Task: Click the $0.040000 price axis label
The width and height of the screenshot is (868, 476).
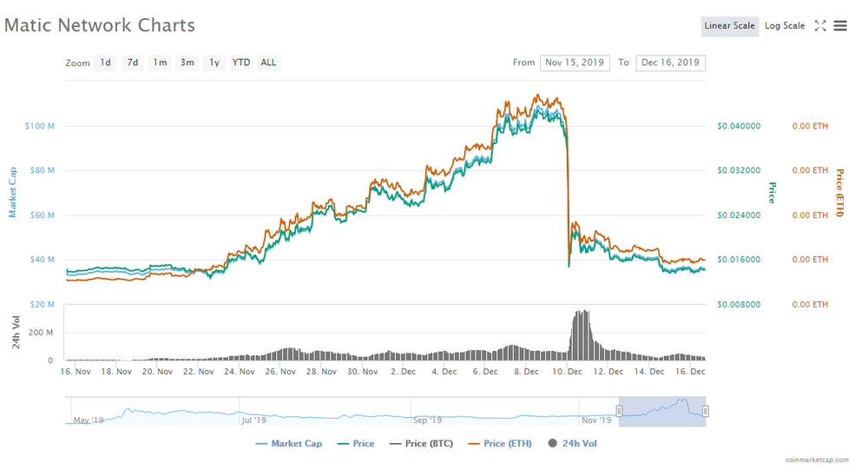Action: [739, 126]
